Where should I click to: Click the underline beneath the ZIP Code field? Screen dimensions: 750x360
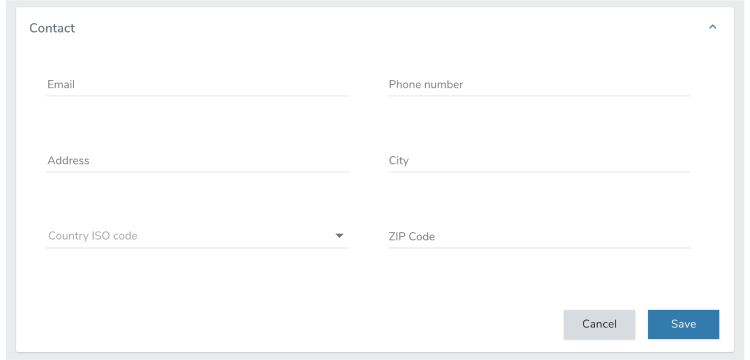540,248
